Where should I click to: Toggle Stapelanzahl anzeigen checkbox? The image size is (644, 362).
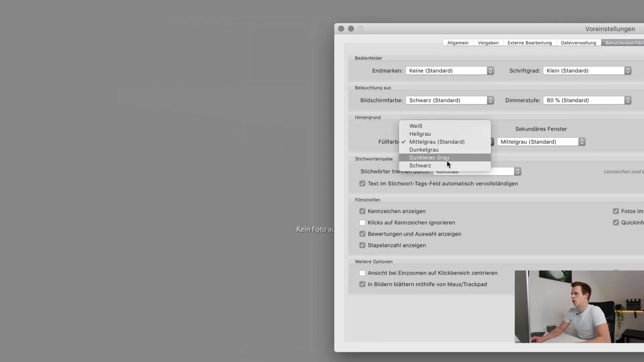tap(362, 245)
